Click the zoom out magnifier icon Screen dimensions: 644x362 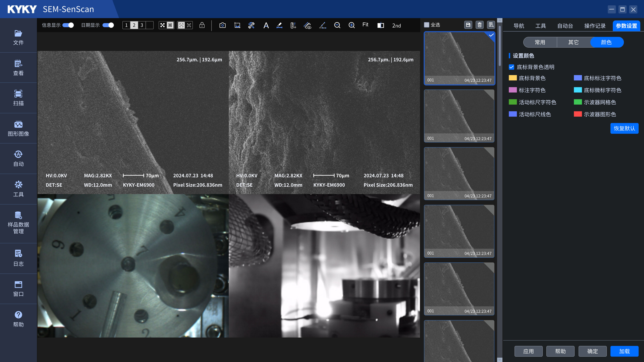click(337, 25)
